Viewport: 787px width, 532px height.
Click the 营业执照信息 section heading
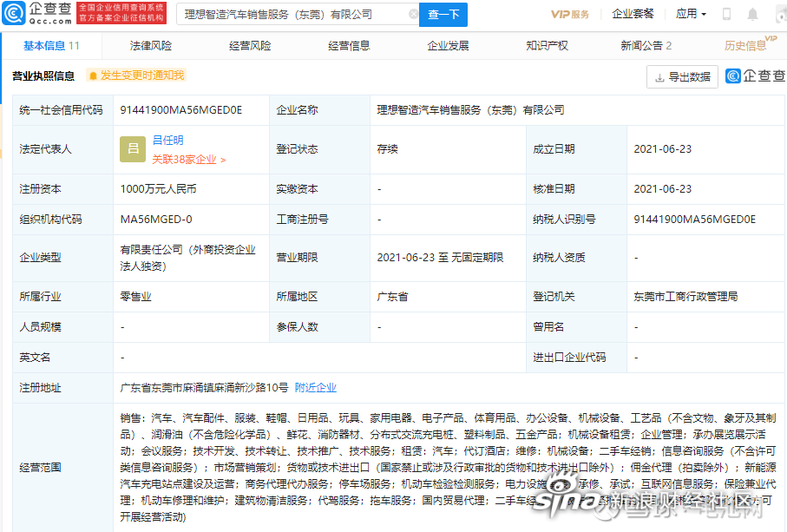(43, 76)
